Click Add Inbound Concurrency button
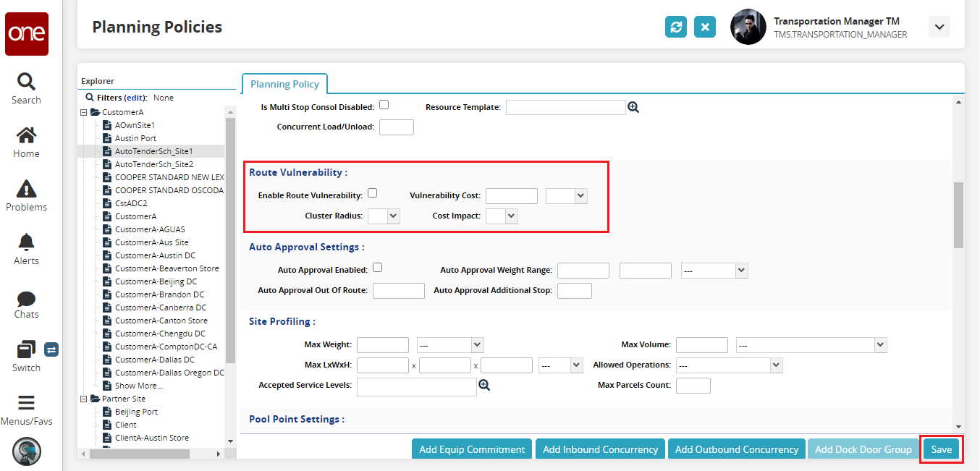980x471 pixels. point(600,449)
